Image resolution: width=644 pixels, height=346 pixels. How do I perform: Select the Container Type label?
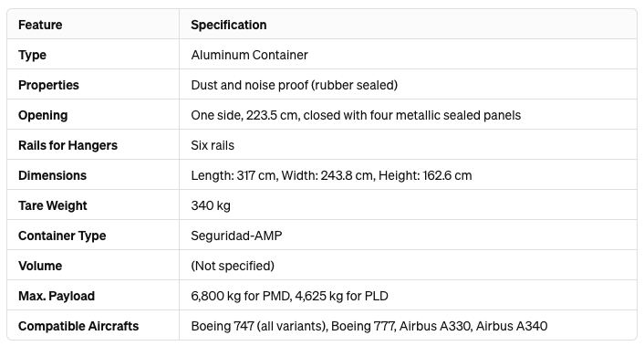click(62, 236)
